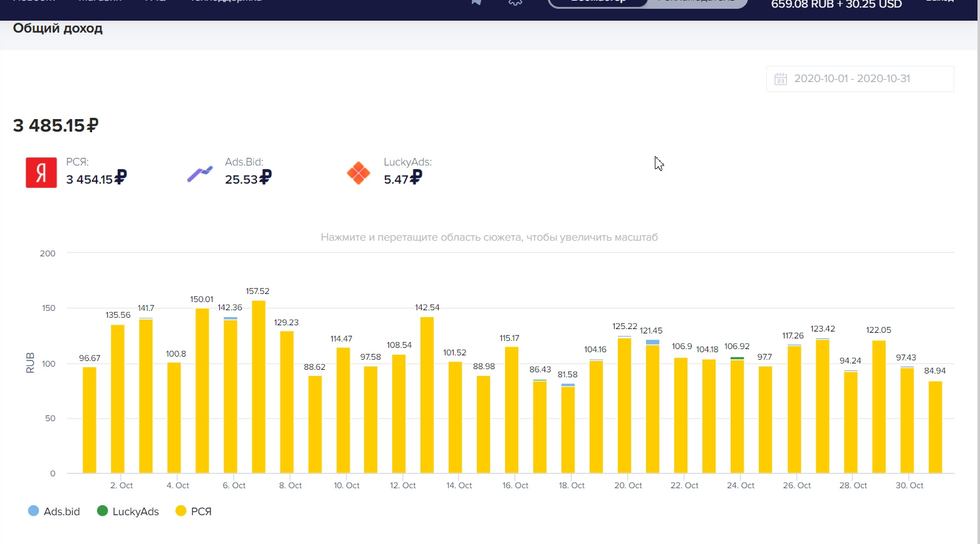
Task: Click the value label 88.98
Action: coord(484,367)
